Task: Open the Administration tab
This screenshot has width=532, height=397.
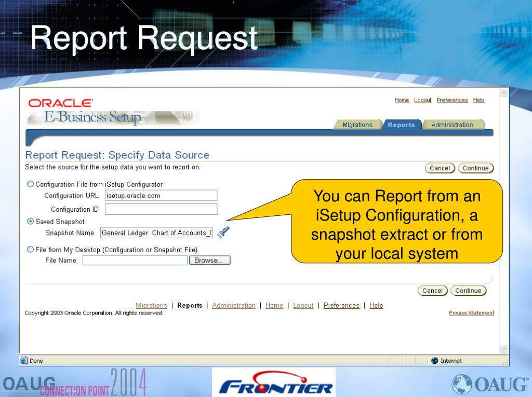Action: pos(453,125)
